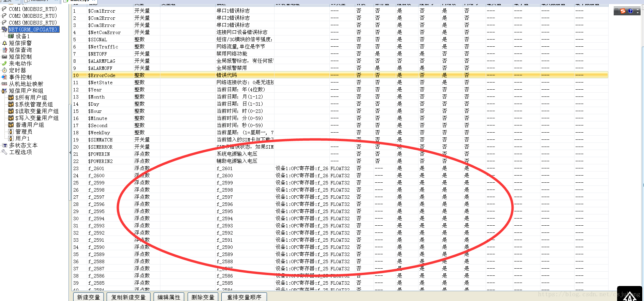Click the 浮点数 type cell in the $POWERIN row

pos(142,154)
